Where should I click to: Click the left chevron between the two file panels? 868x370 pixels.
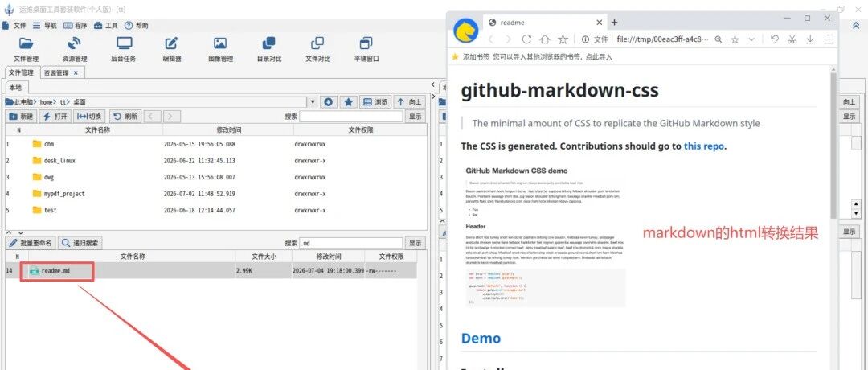click(433, 84)
